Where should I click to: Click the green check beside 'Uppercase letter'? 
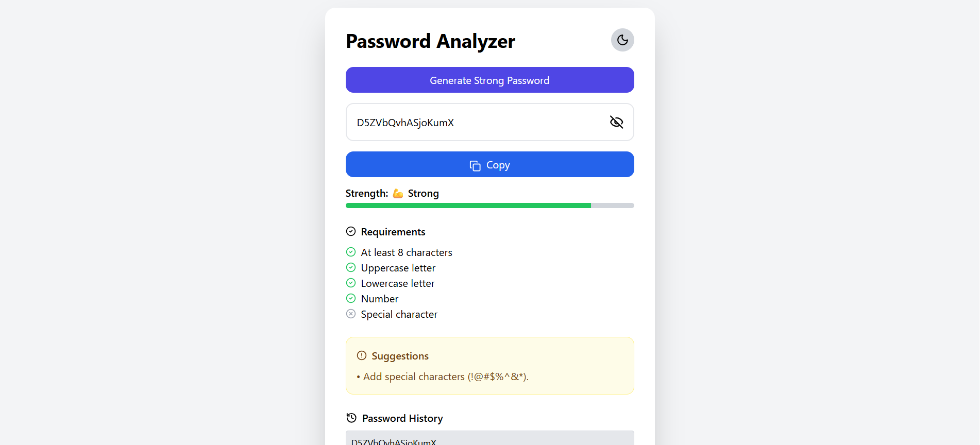[x=351, y=267]
